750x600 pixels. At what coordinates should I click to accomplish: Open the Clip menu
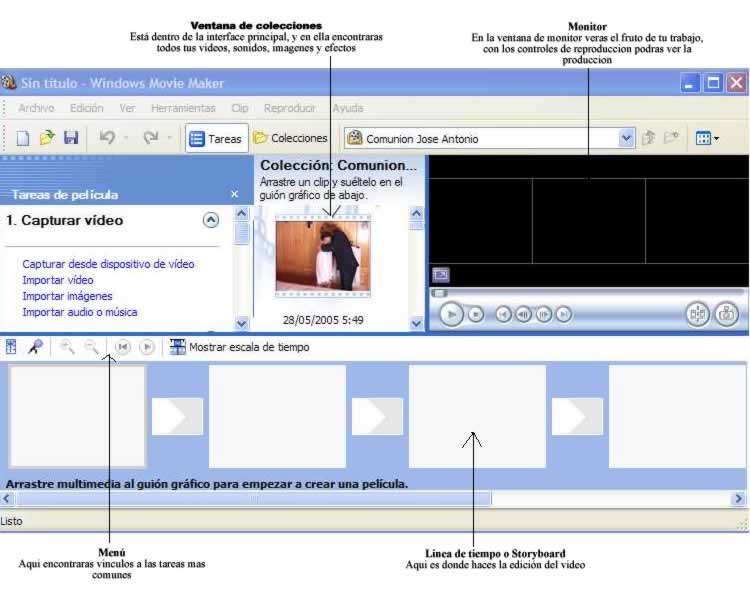(240, 108)
